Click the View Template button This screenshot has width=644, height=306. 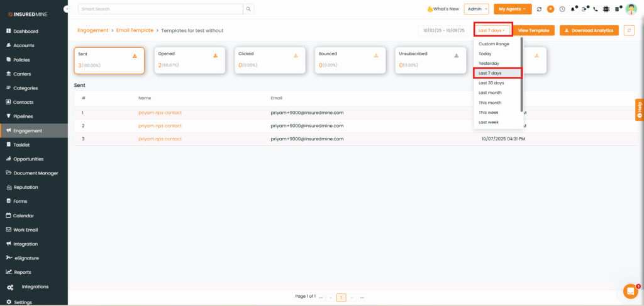534,30
